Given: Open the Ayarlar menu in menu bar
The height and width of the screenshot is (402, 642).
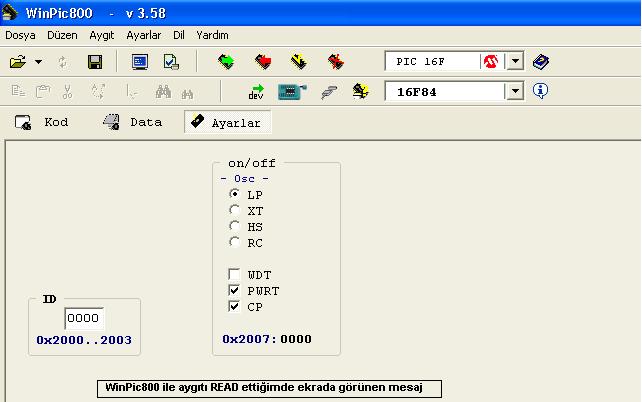Looking at the screenshot, I should (143, 35).
